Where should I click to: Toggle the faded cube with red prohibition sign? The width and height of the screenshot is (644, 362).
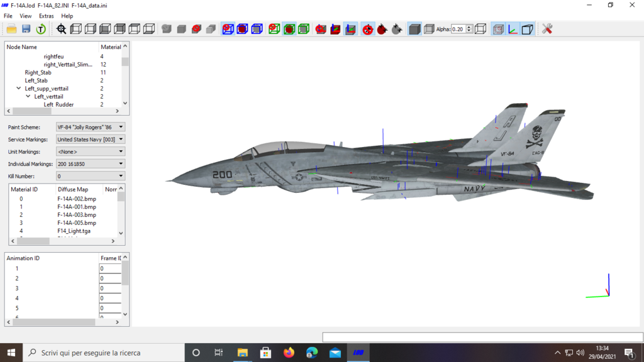coord(498,29)
